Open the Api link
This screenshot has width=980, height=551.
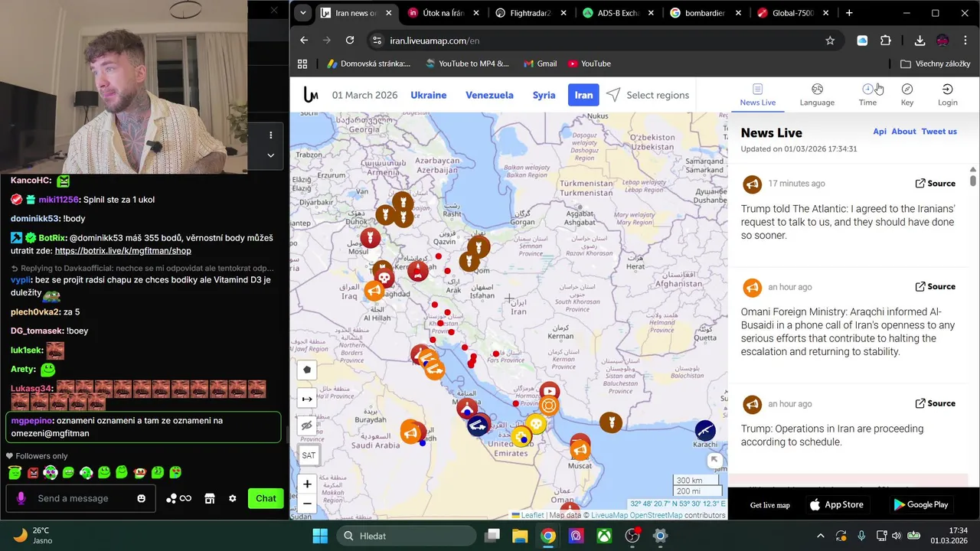pyautogui.click(x=880, y=132)
